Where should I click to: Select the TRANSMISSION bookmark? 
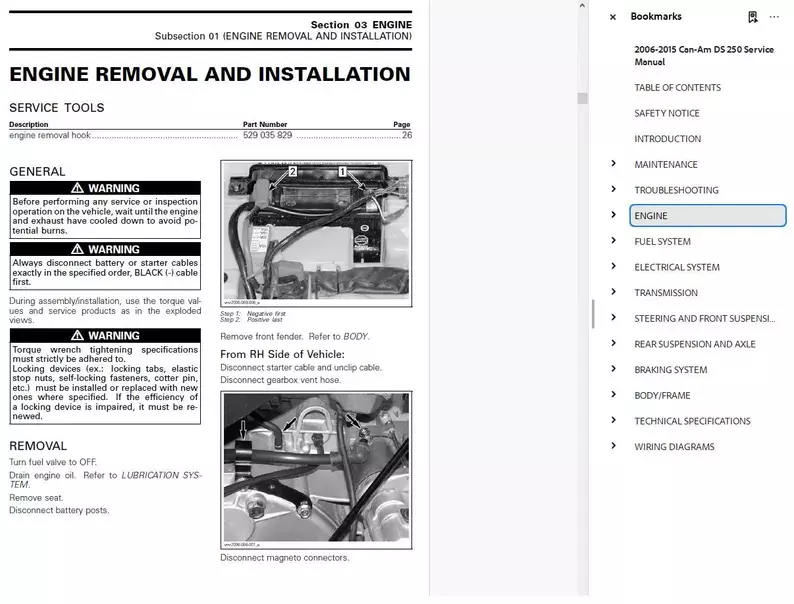(x=666, y=293)
